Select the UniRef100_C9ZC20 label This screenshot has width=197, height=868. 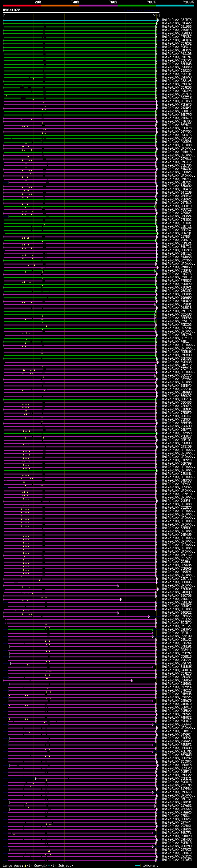tap(177, 856)
